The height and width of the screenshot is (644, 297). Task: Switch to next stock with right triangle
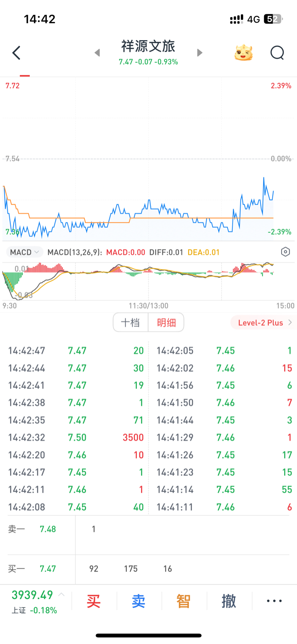[200, 53]
